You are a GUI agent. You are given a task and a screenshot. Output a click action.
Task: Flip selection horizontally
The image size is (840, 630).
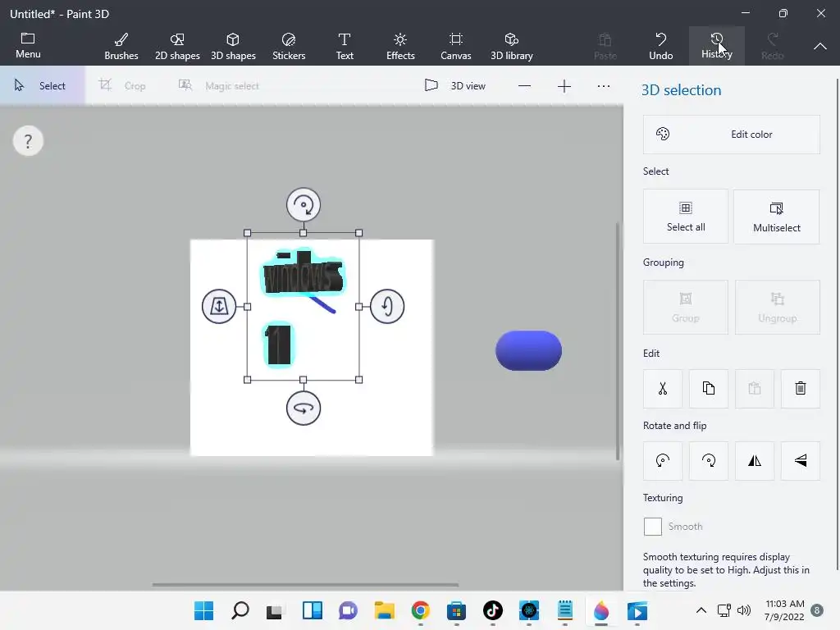[x=755, y=461]
